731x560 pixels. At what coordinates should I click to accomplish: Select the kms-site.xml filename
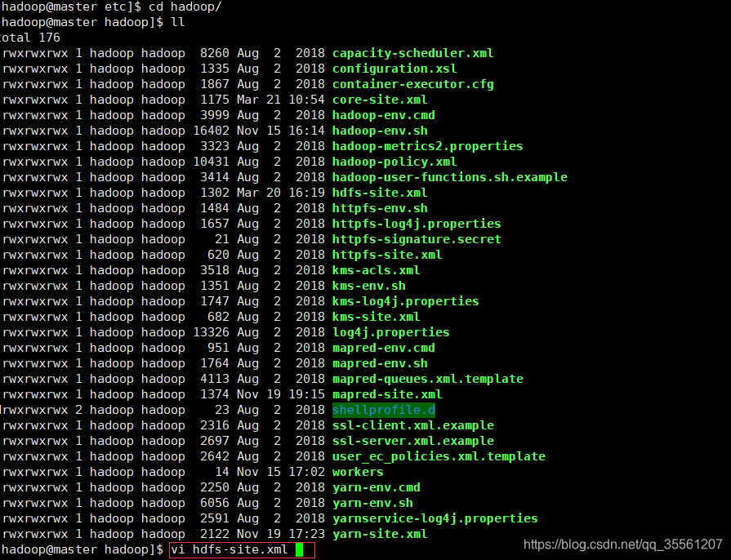[376, 317]
